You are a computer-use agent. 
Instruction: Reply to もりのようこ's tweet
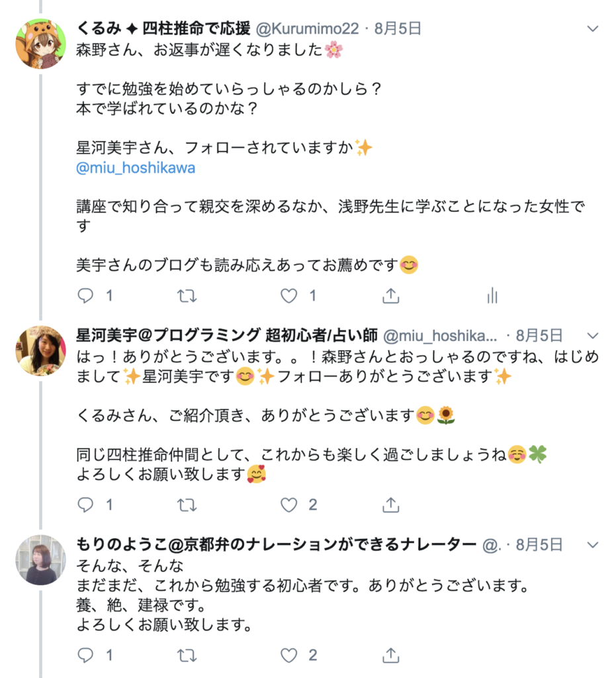click(x=86, y=655)
